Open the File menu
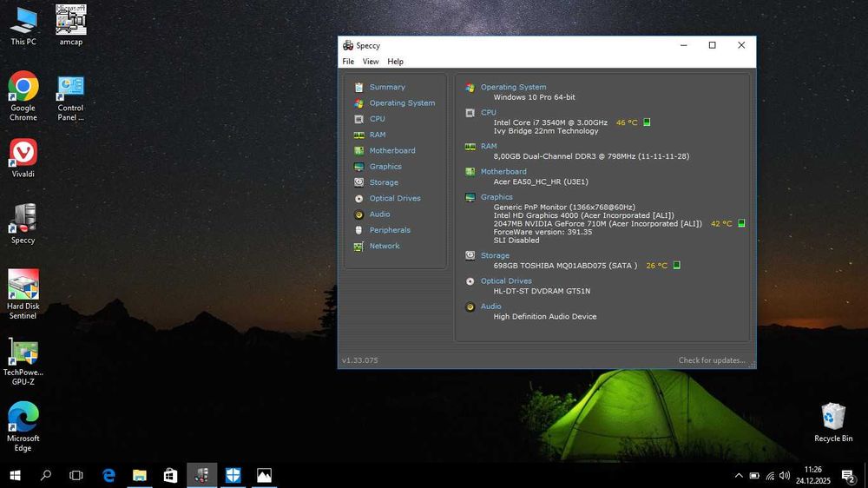The width and height of the screenshot is (868, 488). 348,62
